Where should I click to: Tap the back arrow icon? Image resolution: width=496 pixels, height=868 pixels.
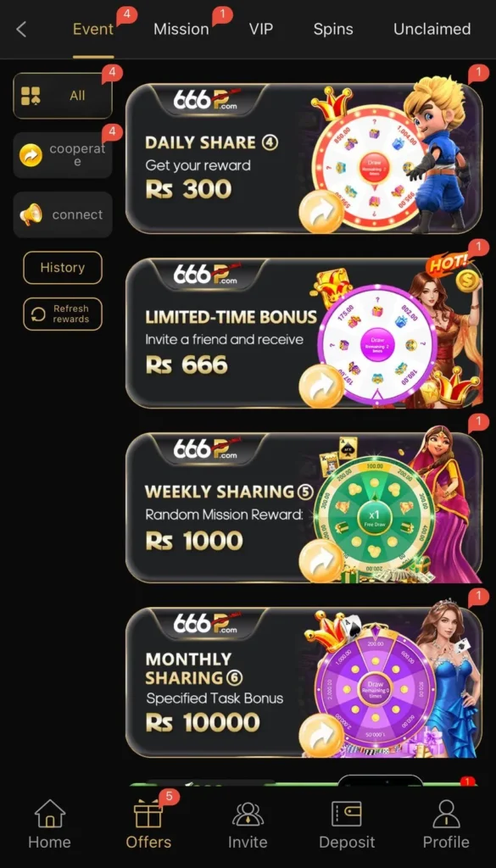[21, 30]
